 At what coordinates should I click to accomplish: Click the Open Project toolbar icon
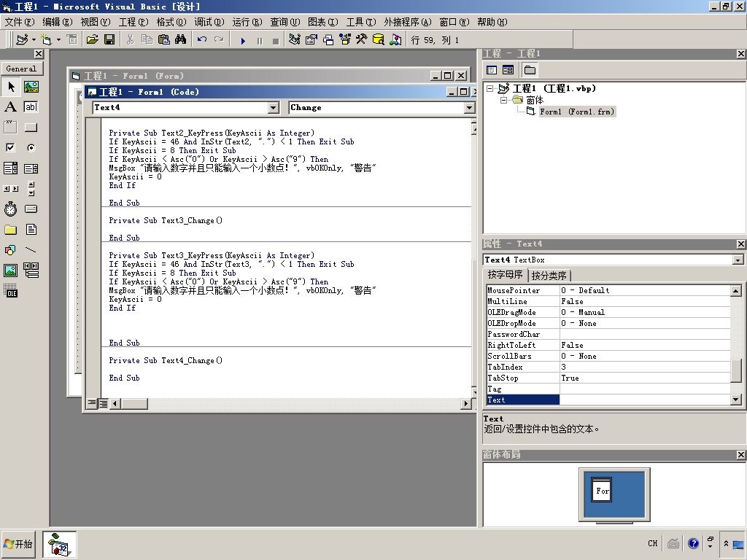[93, 39]
